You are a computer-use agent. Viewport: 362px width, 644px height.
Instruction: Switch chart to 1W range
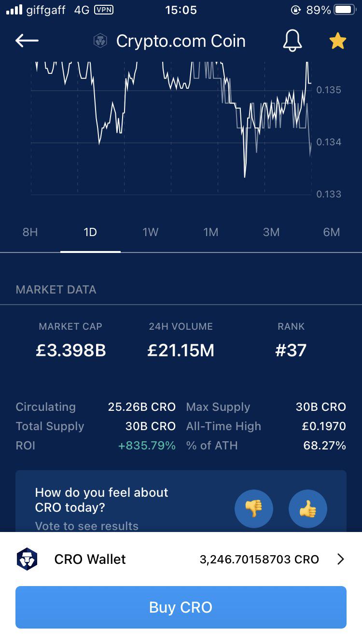[151, 232]
